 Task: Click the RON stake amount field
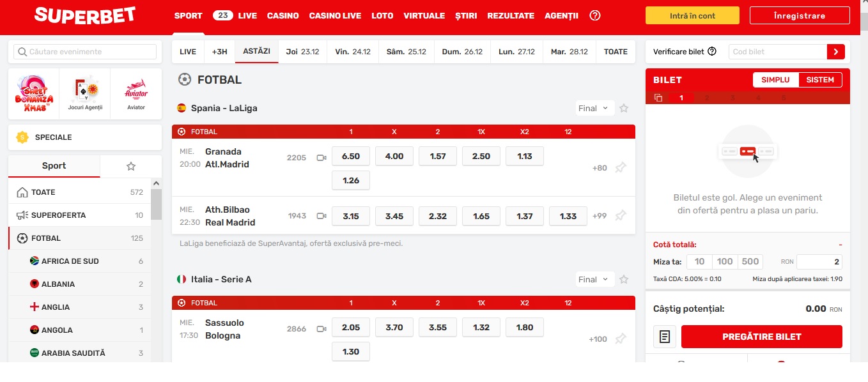tap(819, 261)
